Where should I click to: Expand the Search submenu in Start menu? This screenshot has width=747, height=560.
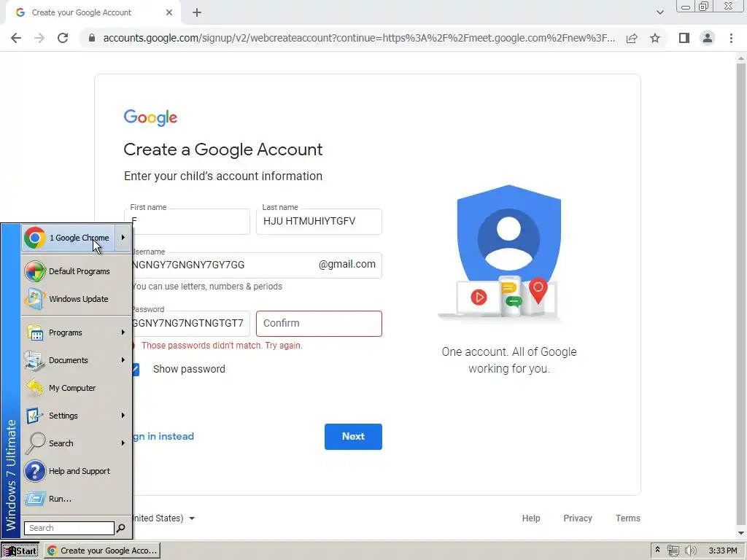(x=77, y=443)
